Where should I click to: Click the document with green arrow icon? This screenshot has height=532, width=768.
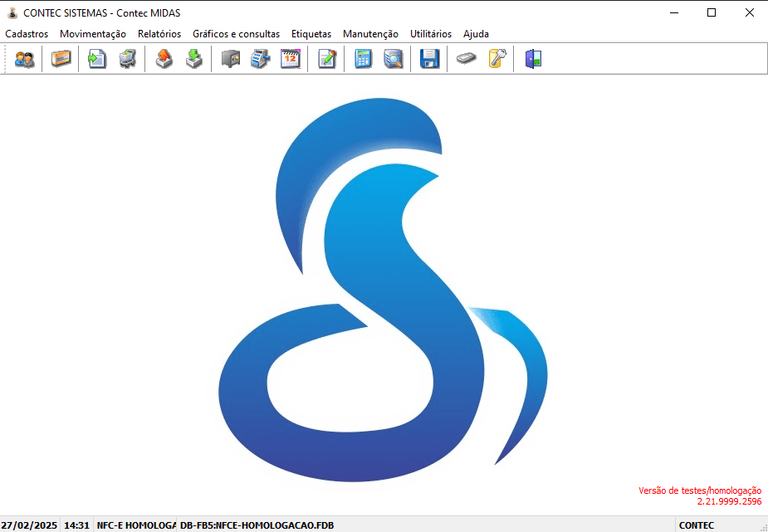tap(97, 59)
